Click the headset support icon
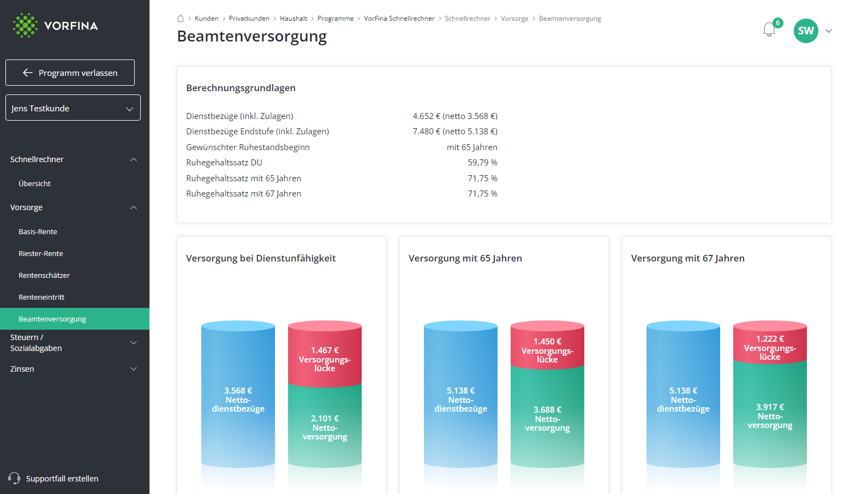Screen dimensions: 868x494 click(x=14, y=479)
